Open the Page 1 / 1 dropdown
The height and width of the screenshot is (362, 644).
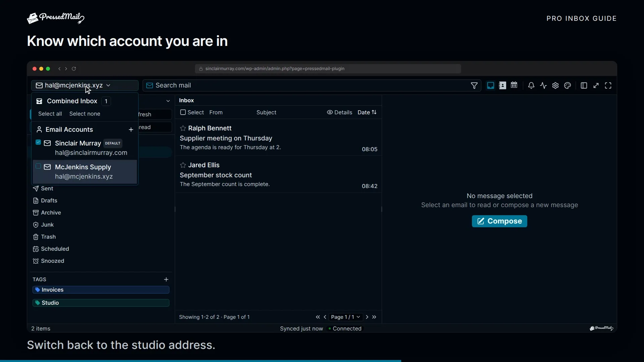[x=345, y=317]
